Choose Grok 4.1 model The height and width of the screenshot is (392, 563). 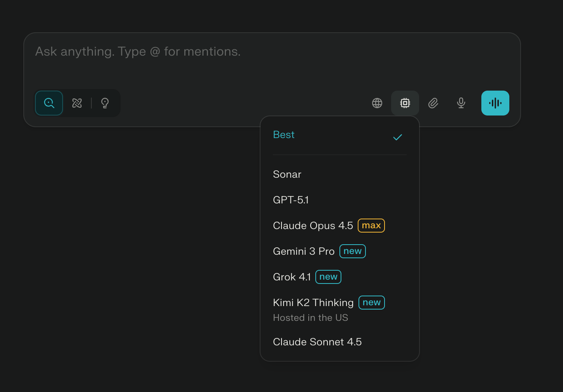pyautogui.click(x=340, y=277)
